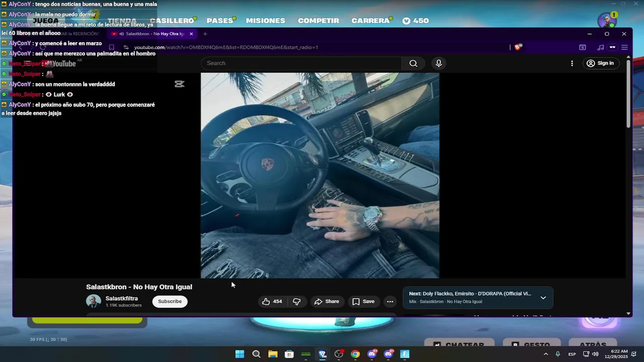Subscribe to Salastkfiltra channel
644x362 pixels.
click(170, 301)
